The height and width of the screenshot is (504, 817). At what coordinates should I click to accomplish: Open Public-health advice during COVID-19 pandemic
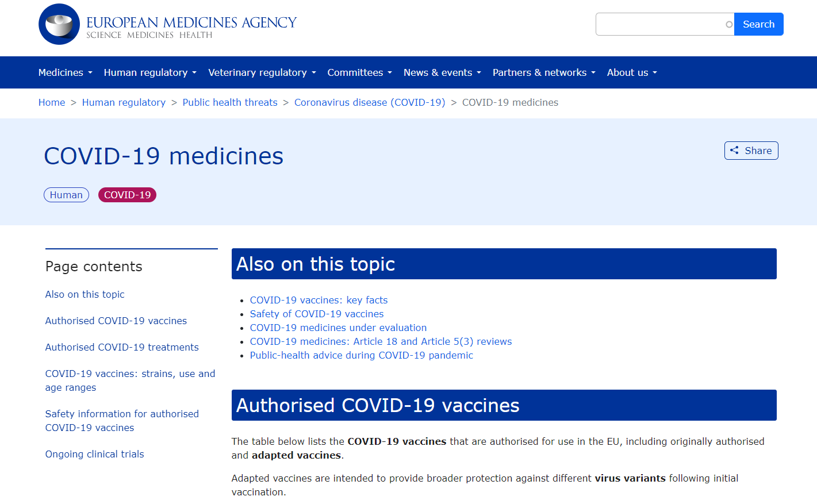pyautogui.click(x=361, y=355)
